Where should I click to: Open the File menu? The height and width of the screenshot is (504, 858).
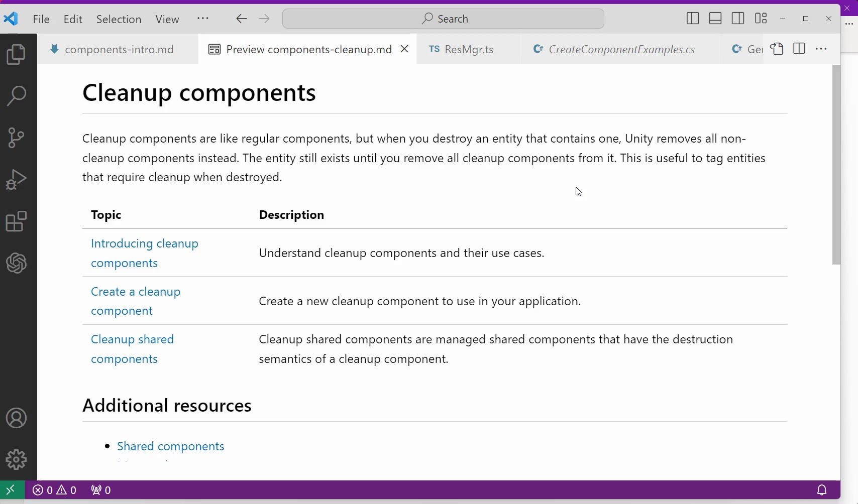point(41,19)
